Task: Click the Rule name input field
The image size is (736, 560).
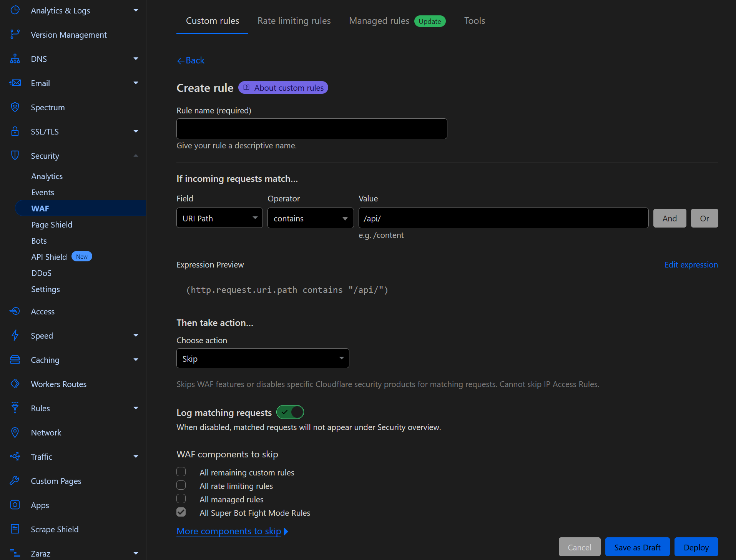Action: click(311, 129)
